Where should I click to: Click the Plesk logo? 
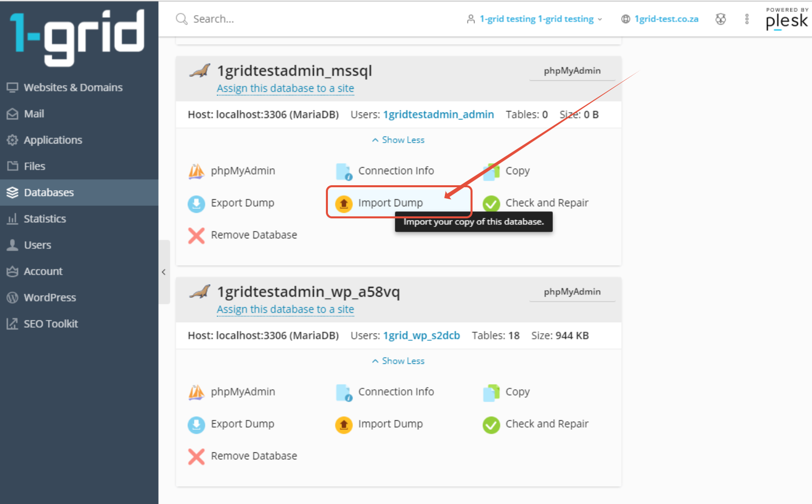(x=787, y=19)
